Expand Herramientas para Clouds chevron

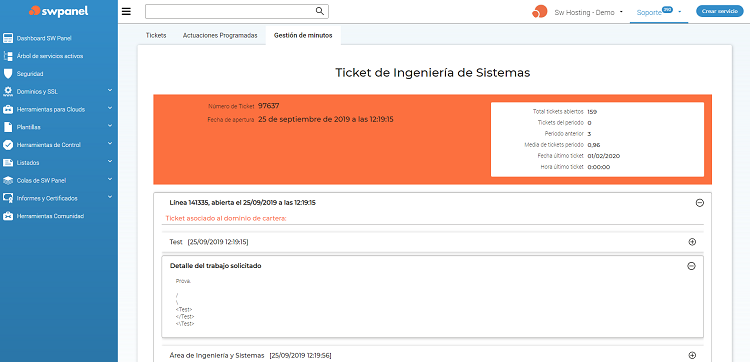pyautogui.click(x=110, y=108)
